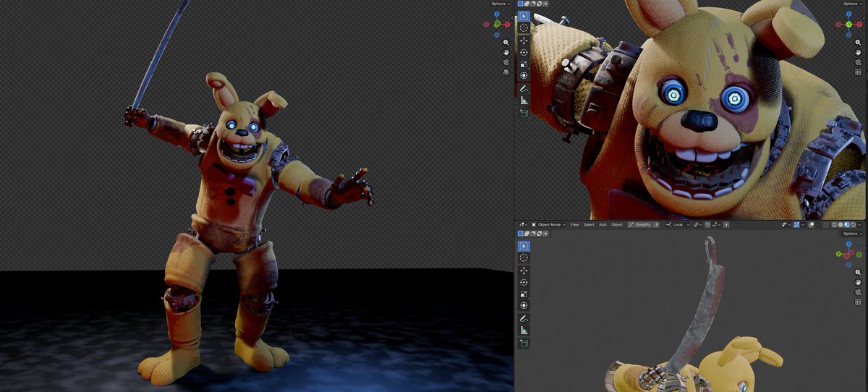Select the Scale tool in bottom-right viewport

524,294
